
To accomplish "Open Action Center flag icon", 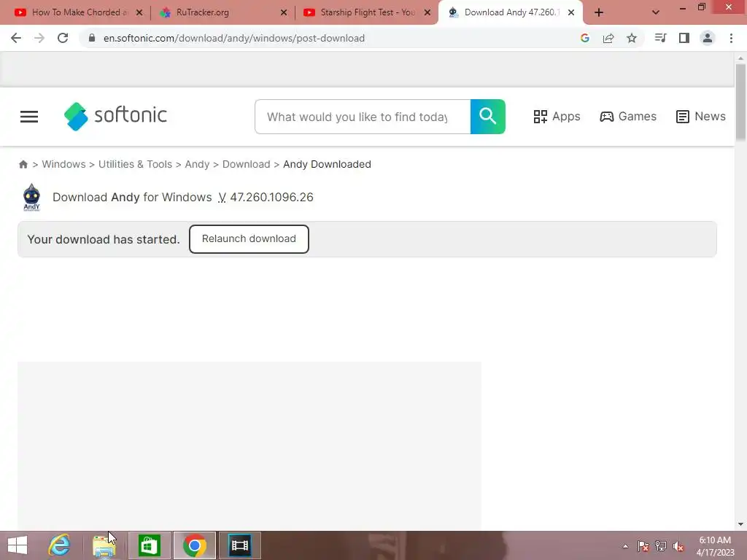I will (643, 546).
